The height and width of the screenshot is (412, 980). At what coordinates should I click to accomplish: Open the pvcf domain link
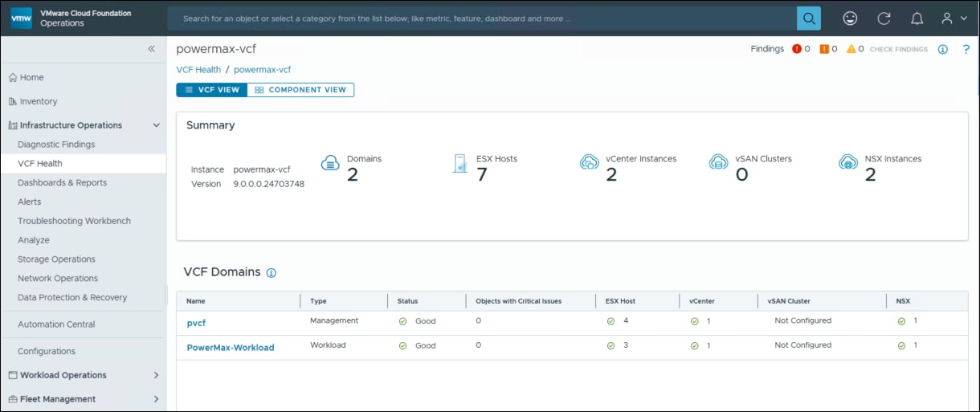tap(196, 323)
